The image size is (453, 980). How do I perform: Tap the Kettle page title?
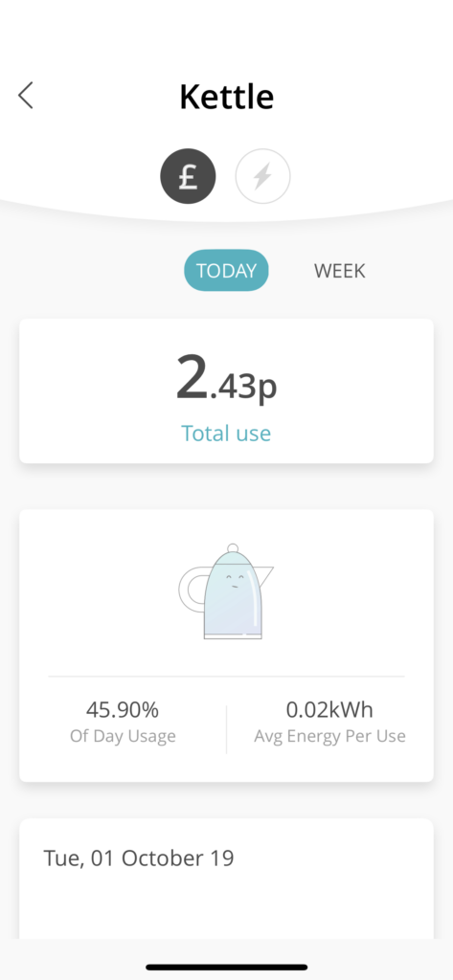click(226, 97)
